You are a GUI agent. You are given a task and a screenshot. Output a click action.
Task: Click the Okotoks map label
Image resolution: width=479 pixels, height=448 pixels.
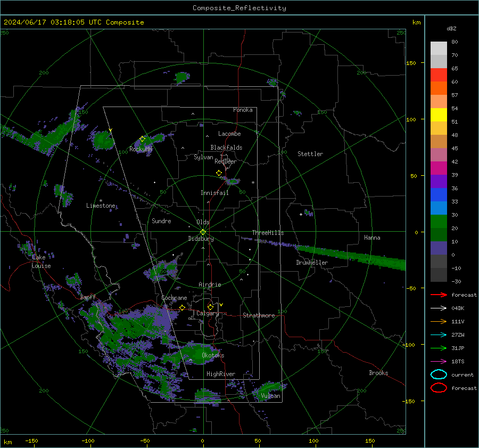click(213, 355)
